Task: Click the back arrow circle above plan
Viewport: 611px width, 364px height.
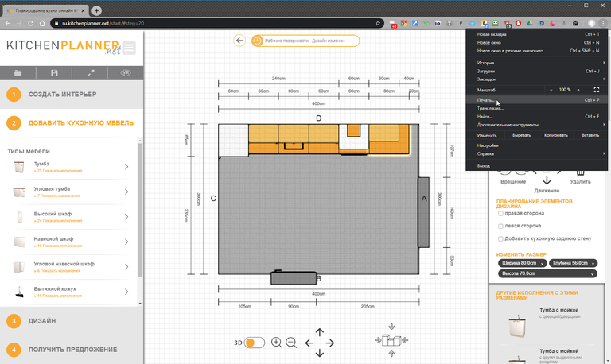Action: point(239,41)
